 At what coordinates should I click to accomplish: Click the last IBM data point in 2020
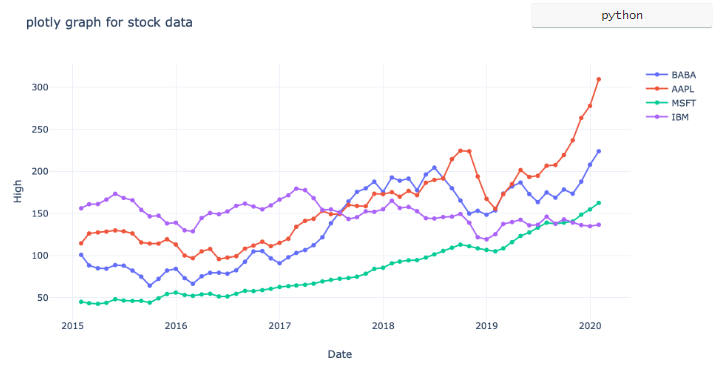[599, 225]
